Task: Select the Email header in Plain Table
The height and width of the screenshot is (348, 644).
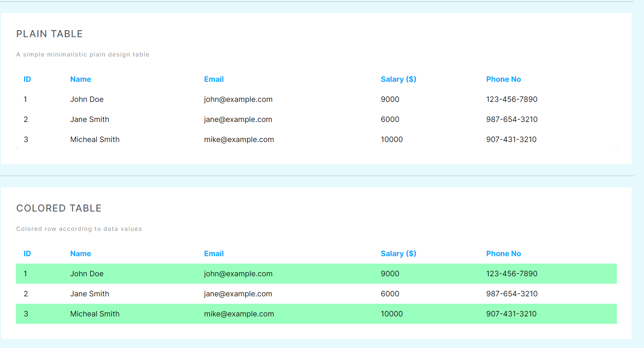Action: tap(214, 79)
